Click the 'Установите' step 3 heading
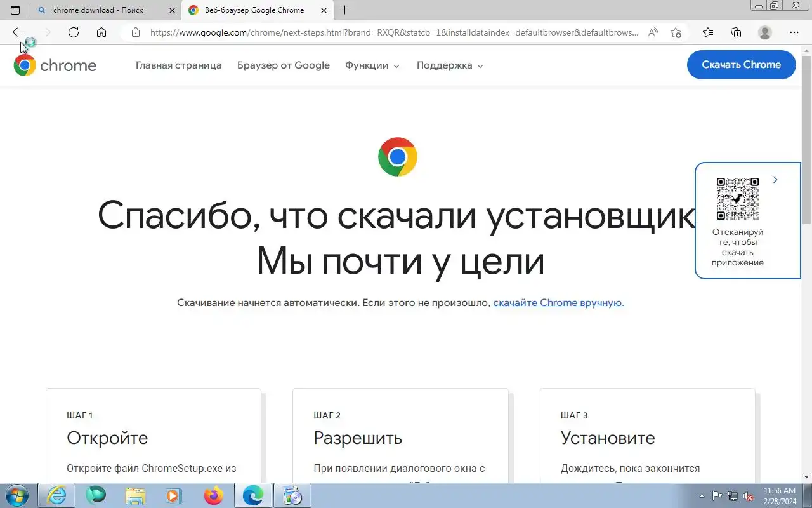The image size is (812, 508). [x=608, y=438]
